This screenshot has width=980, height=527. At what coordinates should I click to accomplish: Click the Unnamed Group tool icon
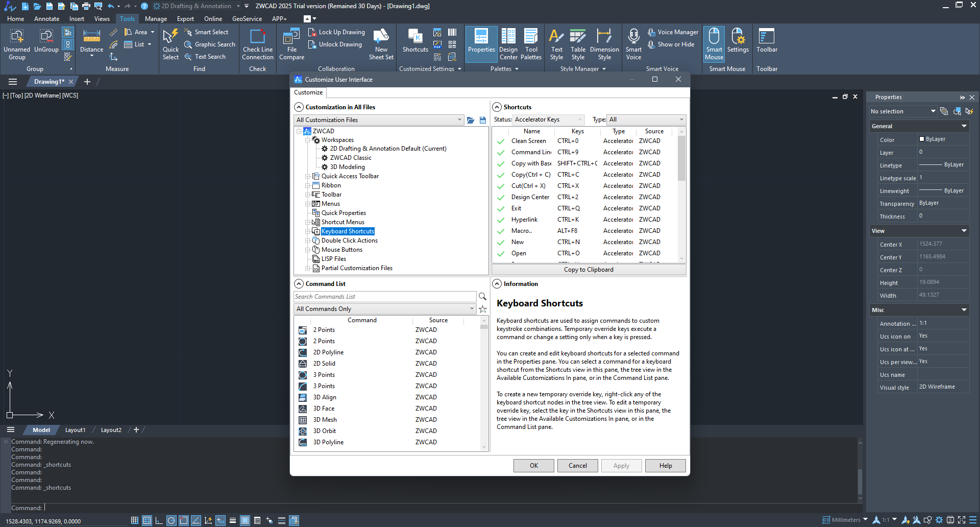click(x=17, y=44)
